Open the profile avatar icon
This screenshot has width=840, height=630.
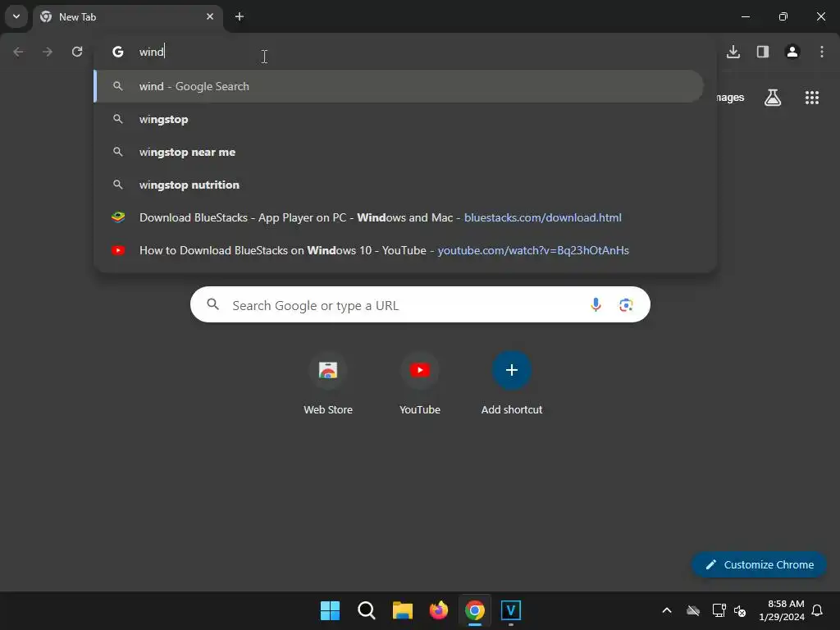[792, 52]
